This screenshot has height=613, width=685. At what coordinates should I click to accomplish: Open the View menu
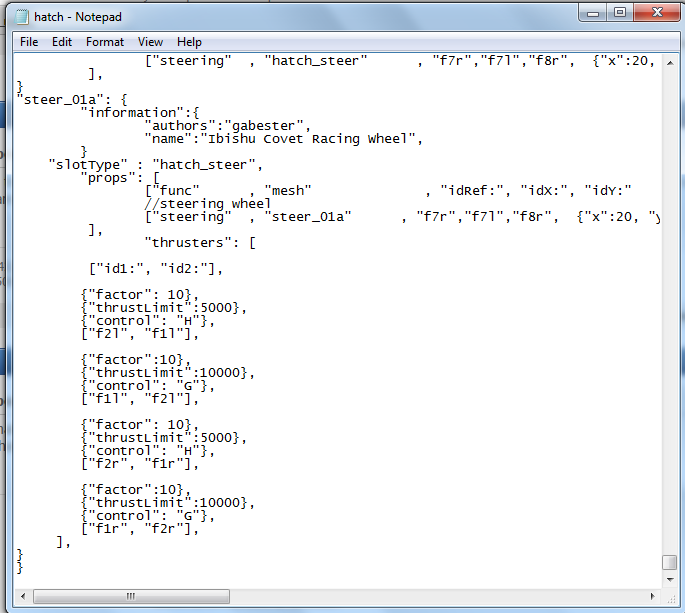pos(150,42)
